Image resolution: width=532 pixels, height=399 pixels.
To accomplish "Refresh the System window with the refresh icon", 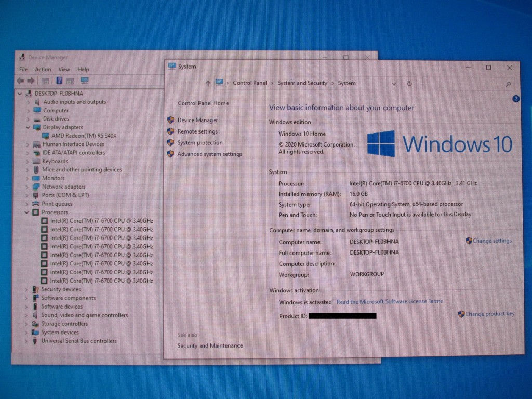I will pyautogui.click(x=409, y=84).
